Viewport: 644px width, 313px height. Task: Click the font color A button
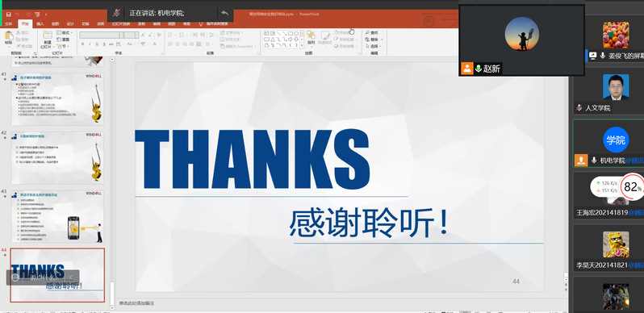tap(155, 44)
